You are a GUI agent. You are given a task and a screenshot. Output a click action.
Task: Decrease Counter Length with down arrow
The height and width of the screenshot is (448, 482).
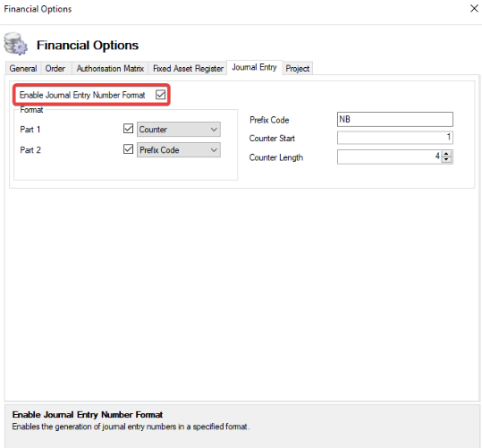point(446,159)
